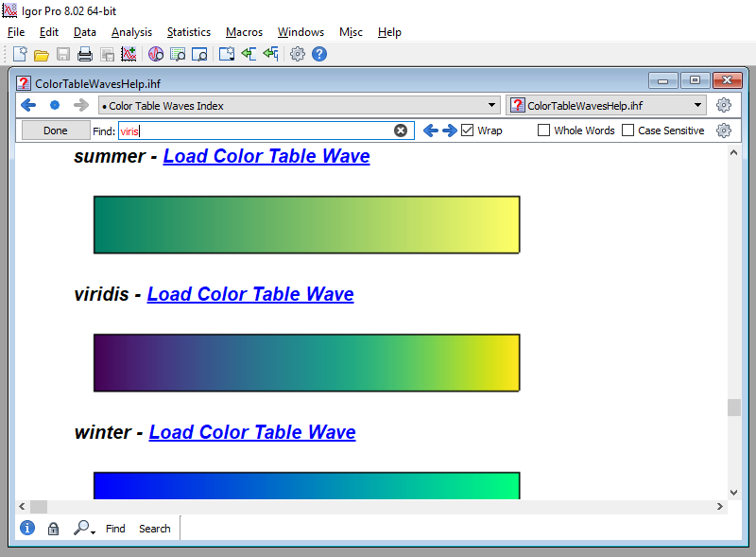Image resolution: width=756 pixels, height=557 pixels.
Task: Click the Help question mark toolbar icon
Action: [x=319, y=54]
